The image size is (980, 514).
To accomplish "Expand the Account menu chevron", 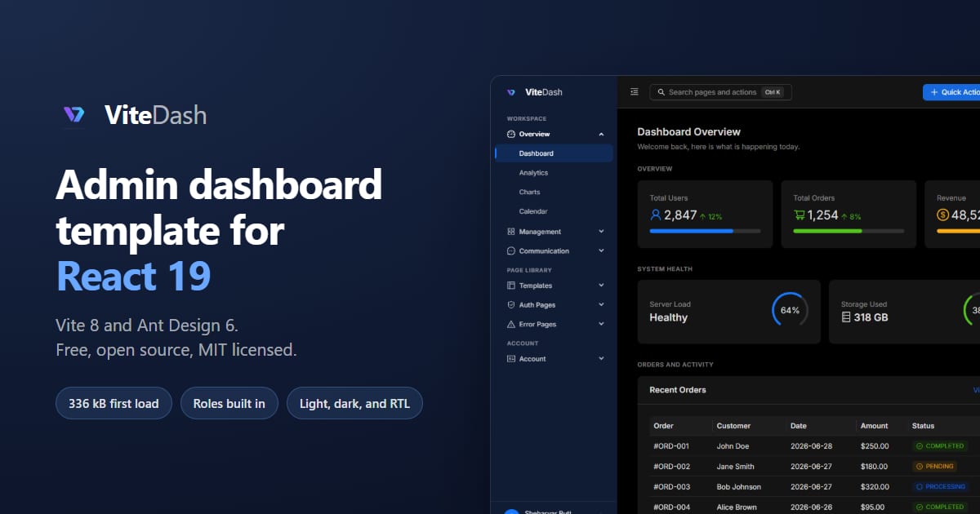I will point(601,359).
